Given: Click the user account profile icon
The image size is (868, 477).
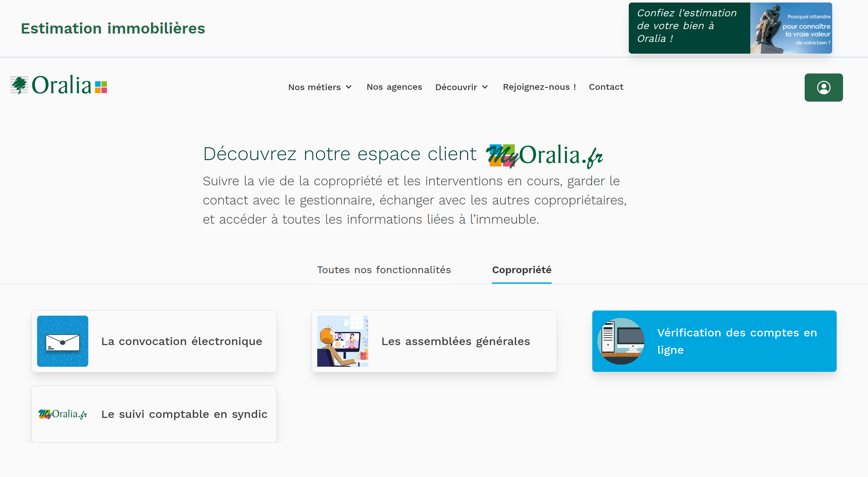Looking at the screenshot, I should point(823,88).
